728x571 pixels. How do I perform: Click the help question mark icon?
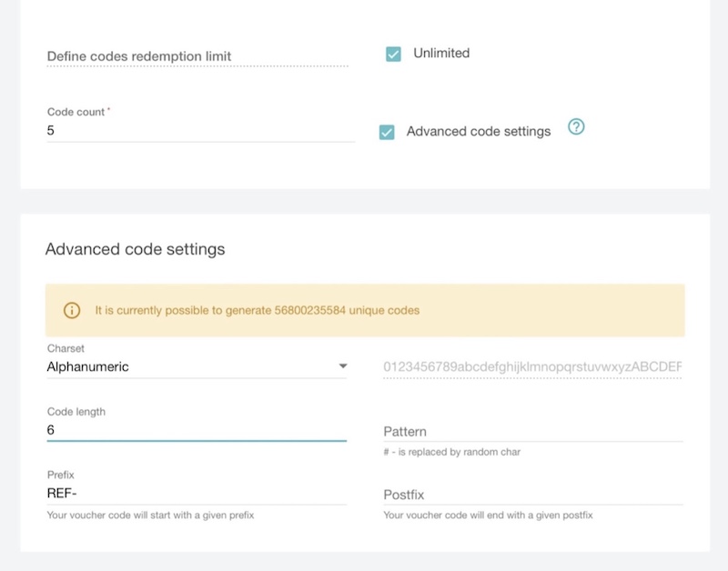pyautogui.click(x=576, y=127)
